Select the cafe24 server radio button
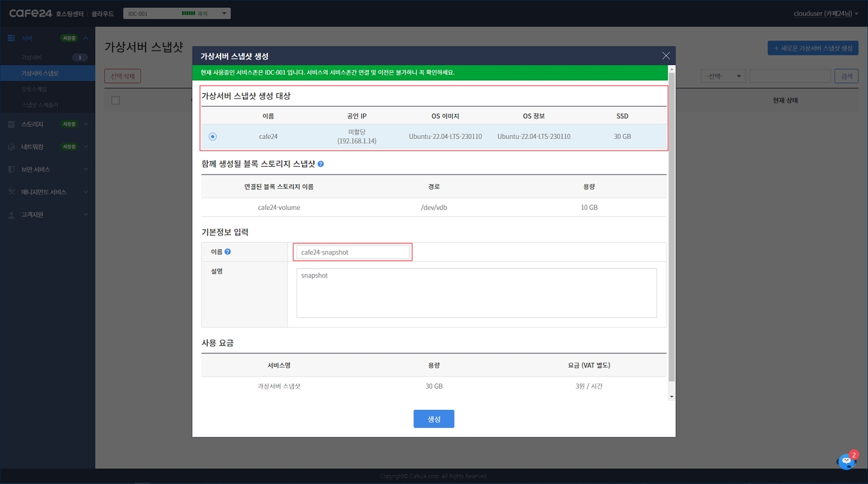 point(213,136)
